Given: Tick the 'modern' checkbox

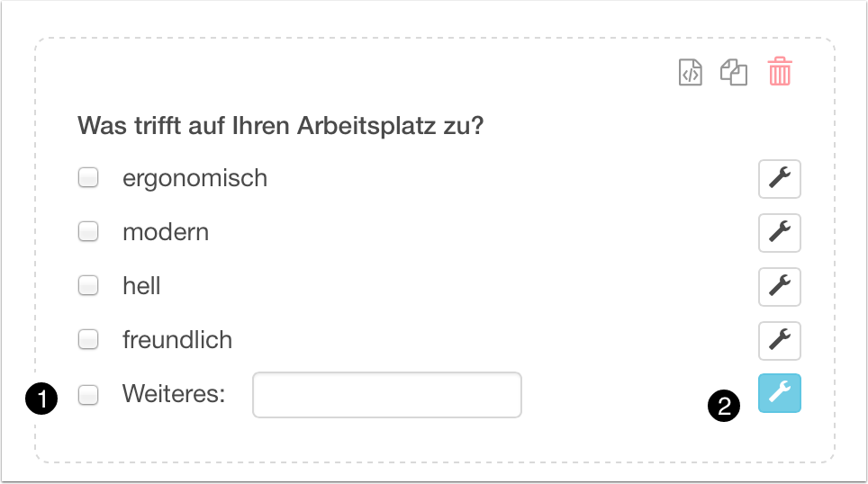Looking at the screenshot, I should pyautogui.click(x=88, y=232).
